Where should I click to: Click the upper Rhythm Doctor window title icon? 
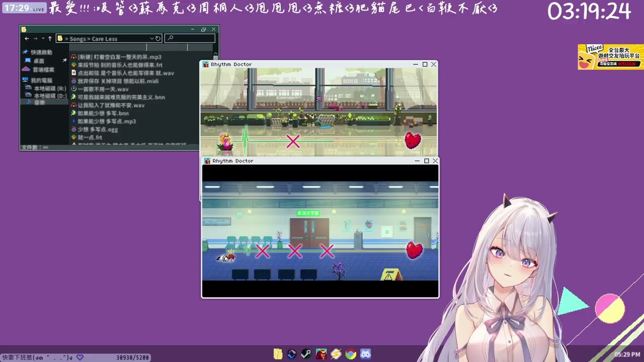tap(206, 64)
